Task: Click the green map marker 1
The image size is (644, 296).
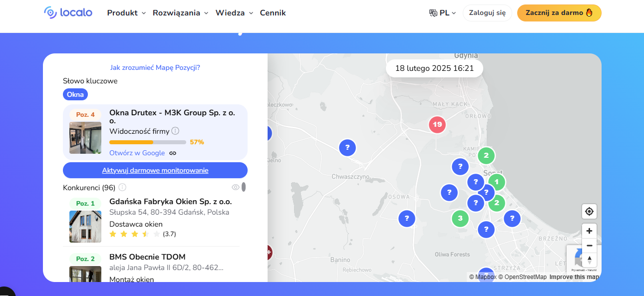Action: [x=497, y=182]
